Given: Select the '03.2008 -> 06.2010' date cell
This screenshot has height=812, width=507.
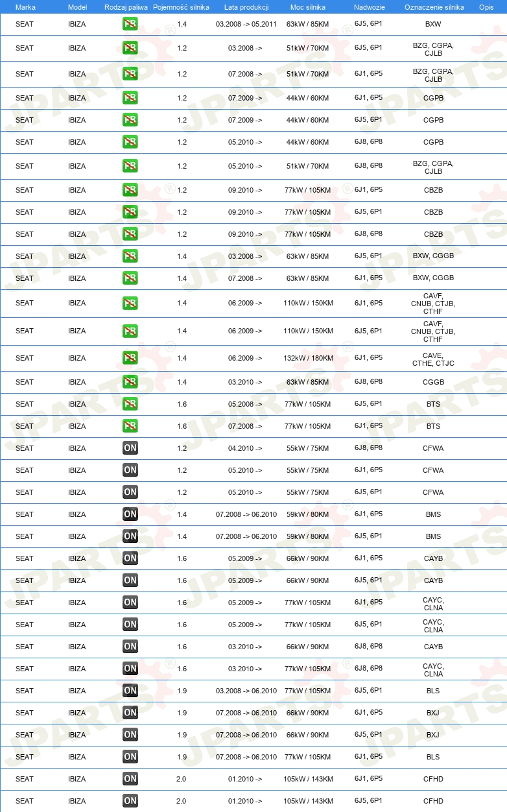Looking at the screenshot, I should tap(246, 691).
